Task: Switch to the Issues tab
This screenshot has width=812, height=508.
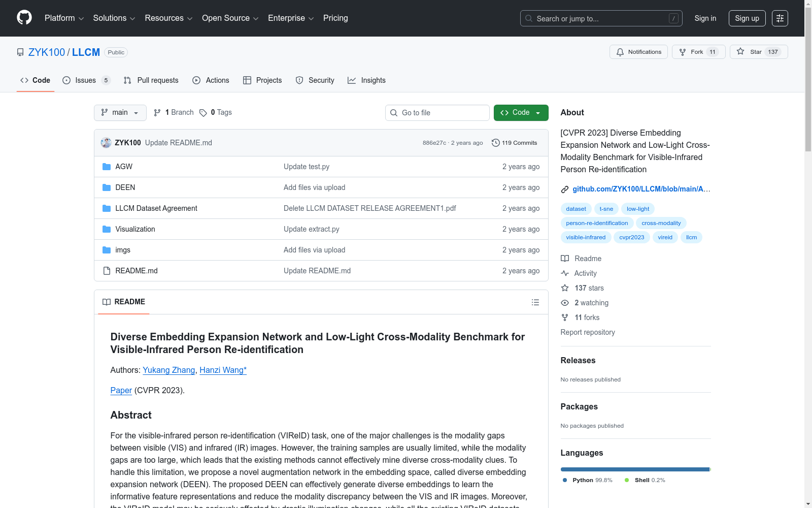Action: [86, 80]
